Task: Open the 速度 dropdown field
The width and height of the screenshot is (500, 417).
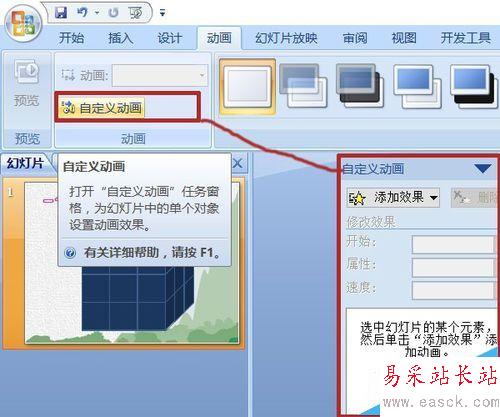Action: 454,290
